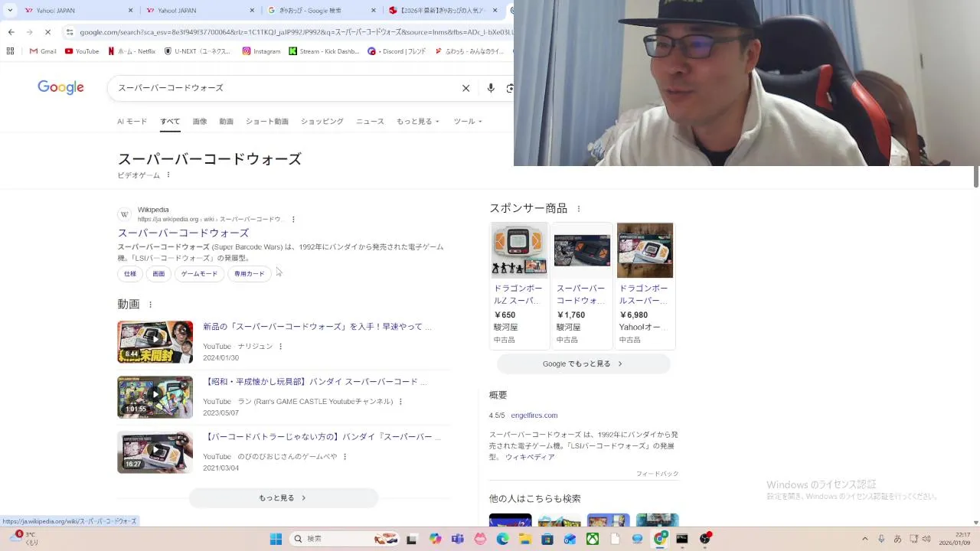Select the 画像 results tab
This screenshot has height=551, width=980.
pyautogui.click(x=200, y=122)
